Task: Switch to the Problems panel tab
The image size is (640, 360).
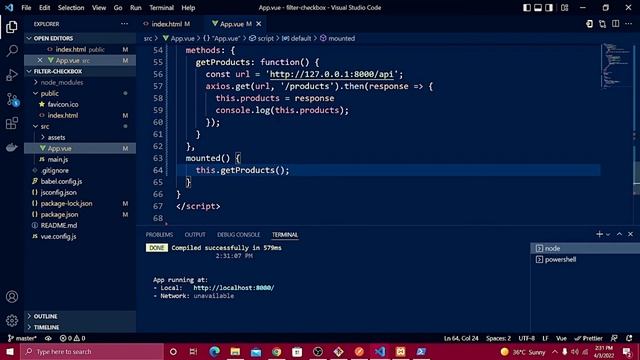Action: tap(159, 235)
